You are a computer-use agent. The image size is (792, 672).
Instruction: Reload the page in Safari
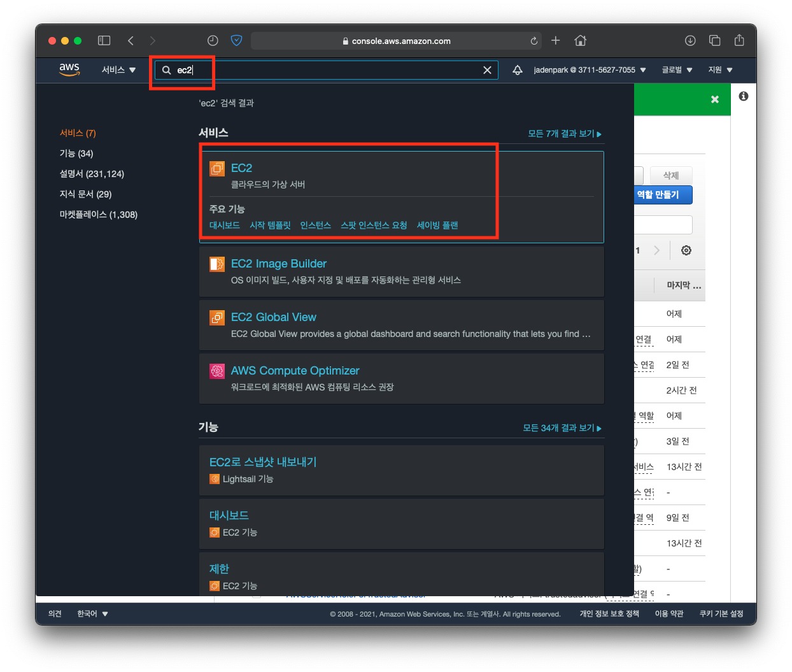(x=534, y=41)
